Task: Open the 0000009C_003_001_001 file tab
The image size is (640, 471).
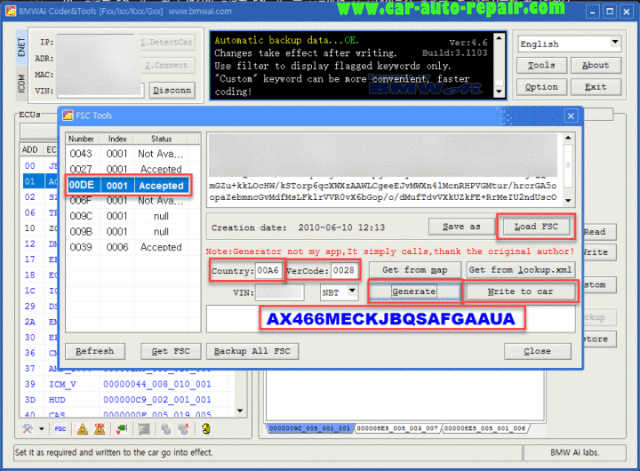Action: point(309,428)
